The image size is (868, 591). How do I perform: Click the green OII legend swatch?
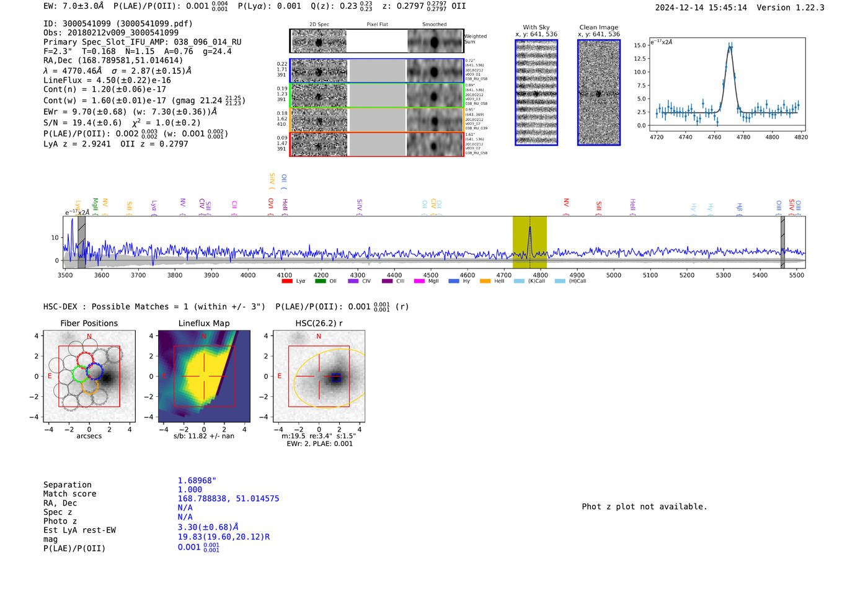pyautogui.click(x=320, y=281)
